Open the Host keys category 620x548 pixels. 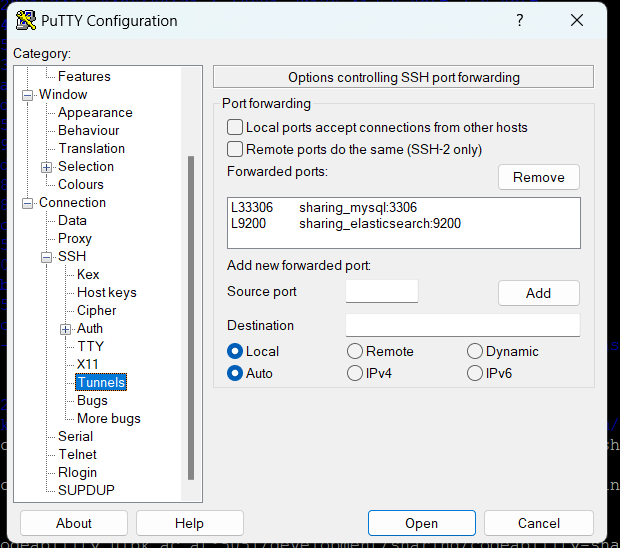[107, 292]
